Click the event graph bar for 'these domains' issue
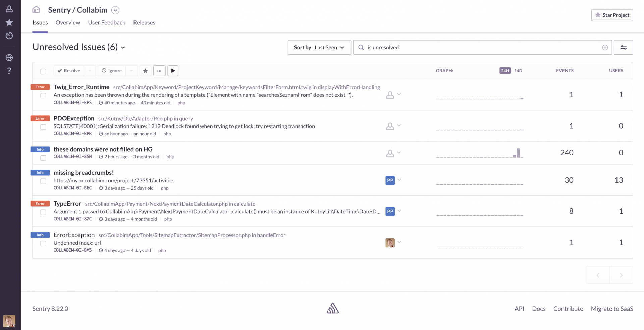The width and height of the screenshot is (644, 330). click(x=518, y=153)
